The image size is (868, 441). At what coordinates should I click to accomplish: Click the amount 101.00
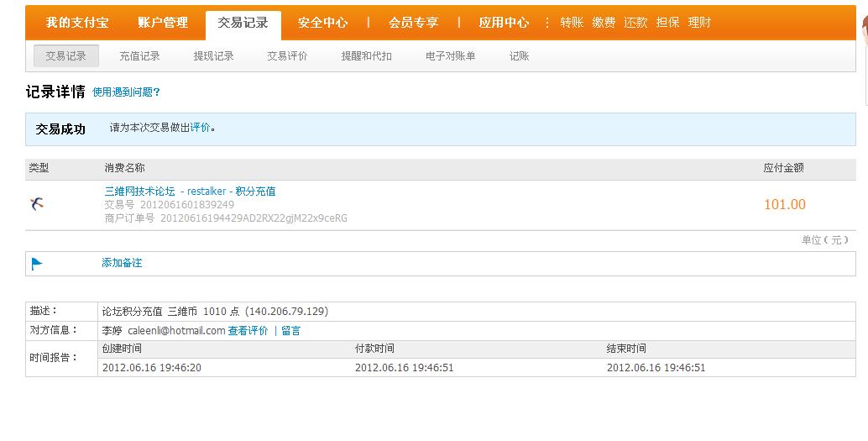(x=784, y=204)
